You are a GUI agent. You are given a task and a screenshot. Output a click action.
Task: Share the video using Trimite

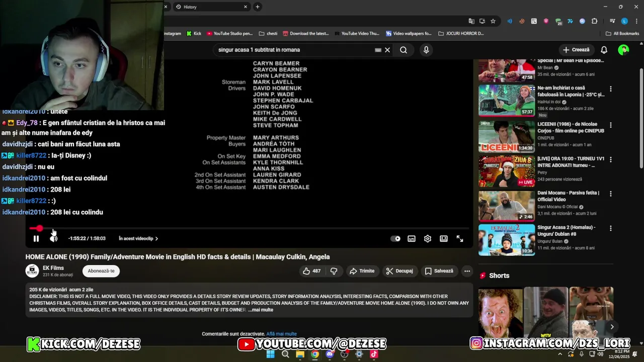362,271
